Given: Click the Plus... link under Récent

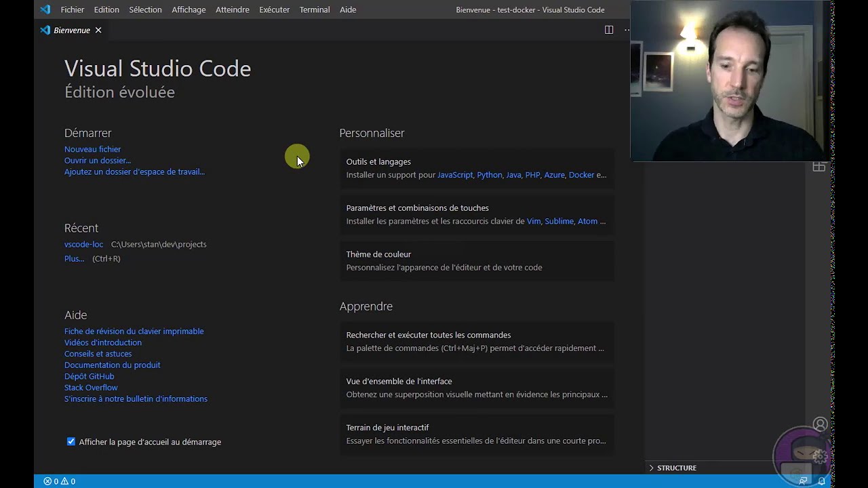Looking at the screenshot, I should coord(75,258).
